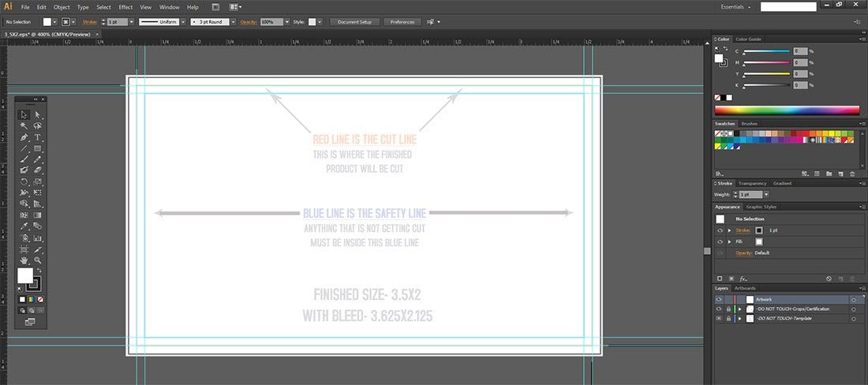
Task: Expand the DO NOT TOUCH-Template layer
Action: point(739,318)
